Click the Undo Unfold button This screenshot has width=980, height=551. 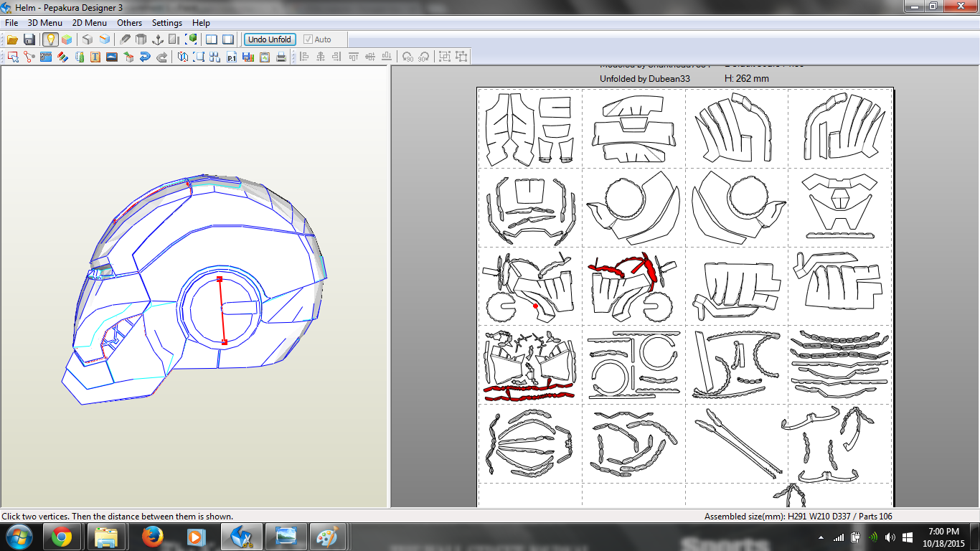pyautogui.click(x=270, y=39)
